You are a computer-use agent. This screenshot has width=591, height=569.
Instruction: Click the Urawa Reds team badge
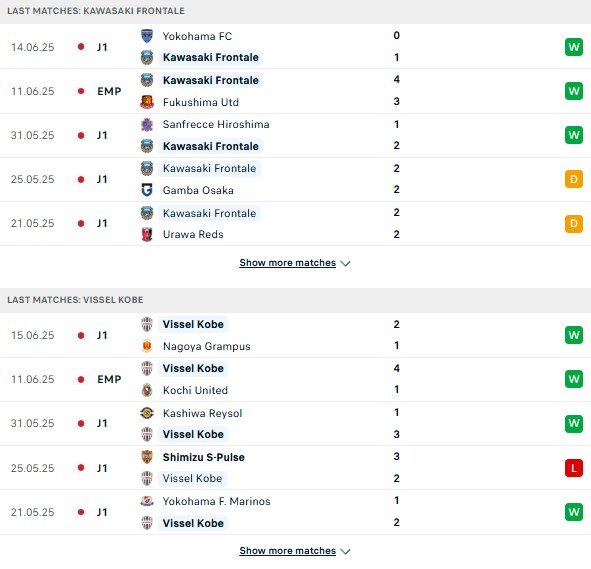147,234
